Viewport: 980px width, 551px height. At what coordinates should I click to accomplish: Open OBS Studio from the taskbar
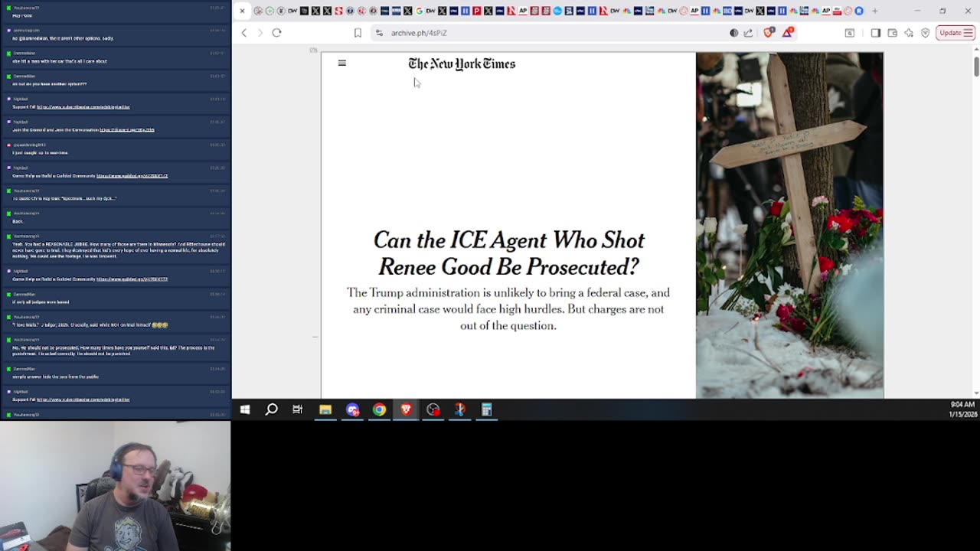pos(433,410)
